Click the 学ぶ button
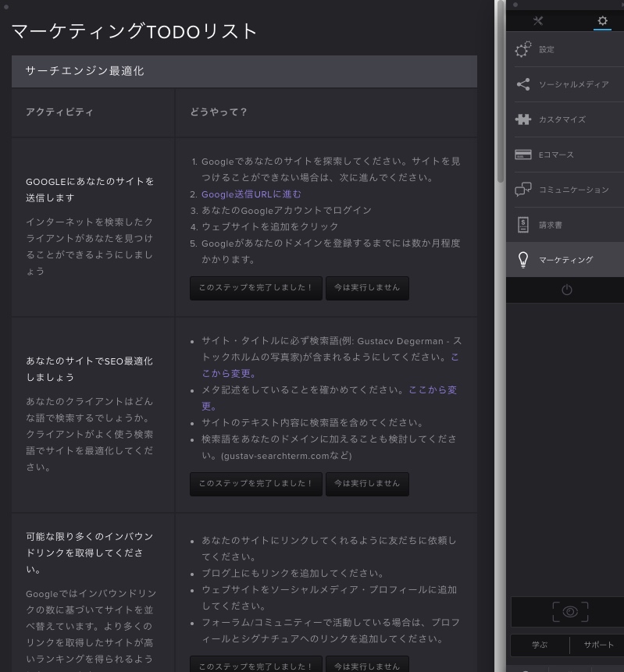Viewport: 624px width, 672px height. tap(540, 645)
